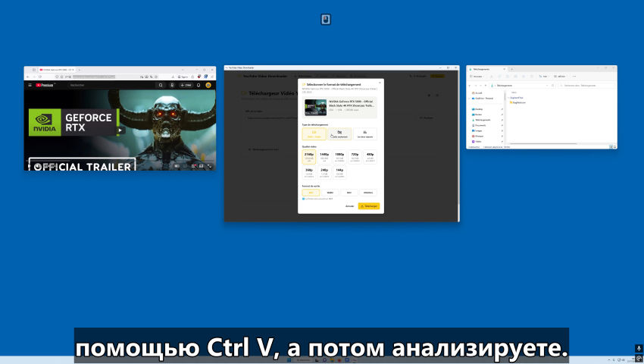This screenshot has width=644, height=364.
Task: Open the Nouveau menu in Explorer
Action: 477,77
